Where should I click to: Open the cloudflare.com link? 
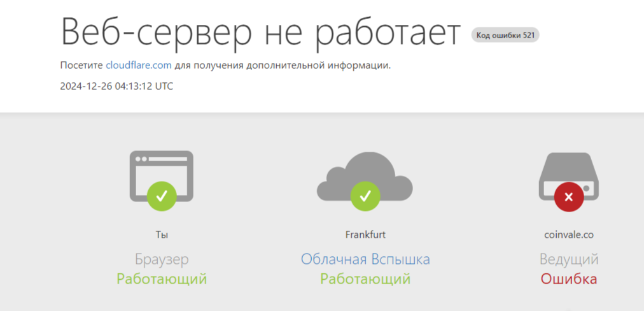coord(139,66)
